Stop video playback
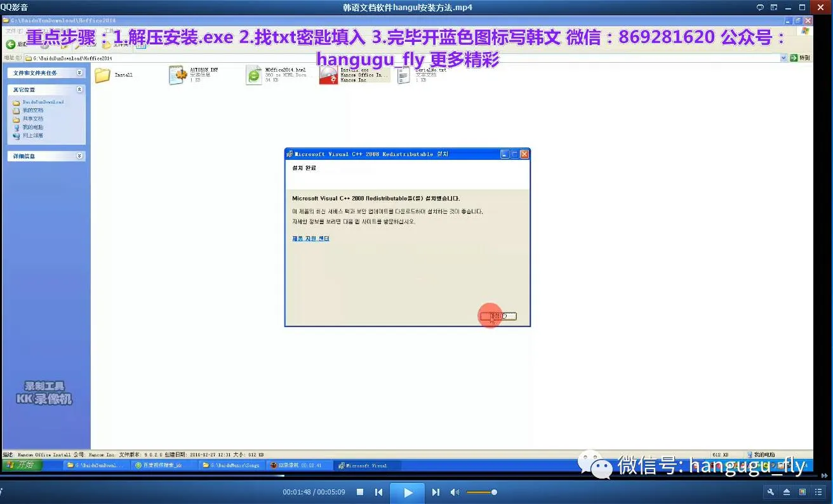The height and width of the screenshot is (504, 833). pyautogui.click(x=360, y=492)
